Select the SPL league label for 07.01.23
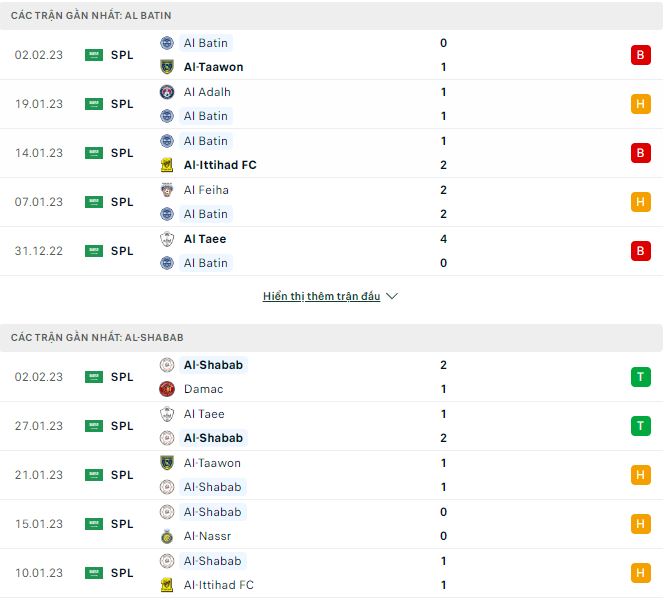Image resolution: width=668 pixels, height=601 pixels. [x=122, y=202]
